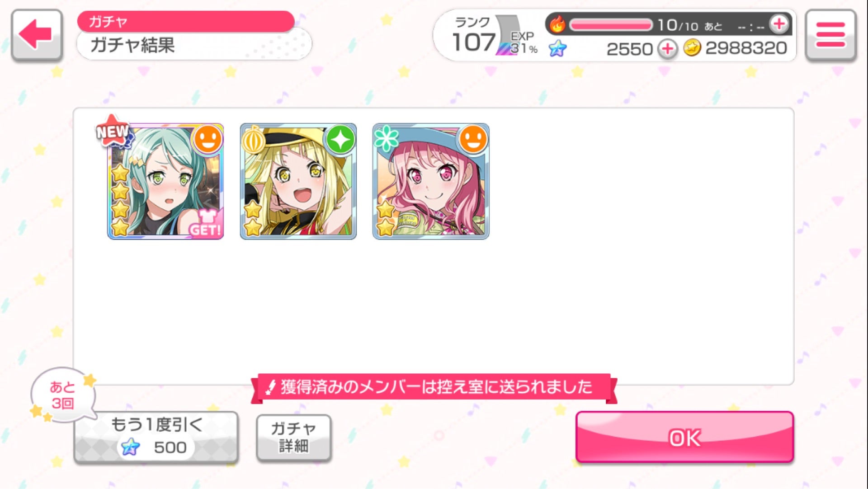Image resolution: width=868 pixels, height=489 pixels.
Task: Tap the あと3回 speech bubble
Action: [63, 395]
